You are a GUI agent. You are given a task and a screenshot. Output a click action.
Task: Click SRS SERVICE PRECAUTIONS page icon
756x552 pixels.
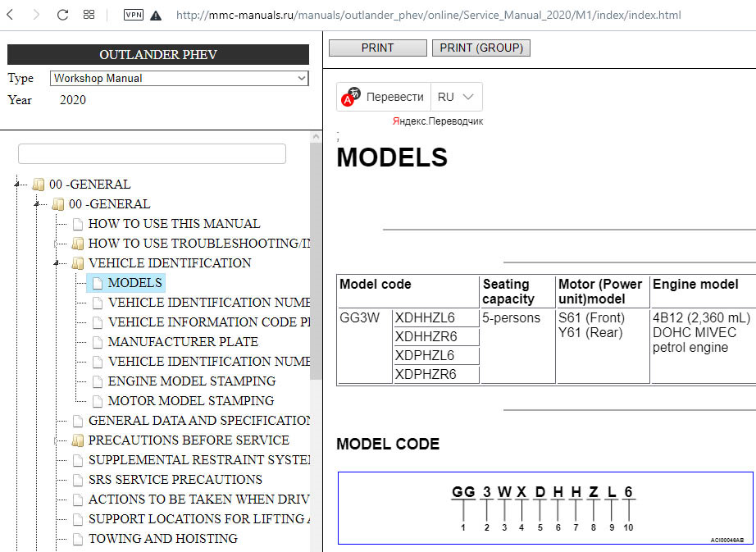[x=78, y=480]
